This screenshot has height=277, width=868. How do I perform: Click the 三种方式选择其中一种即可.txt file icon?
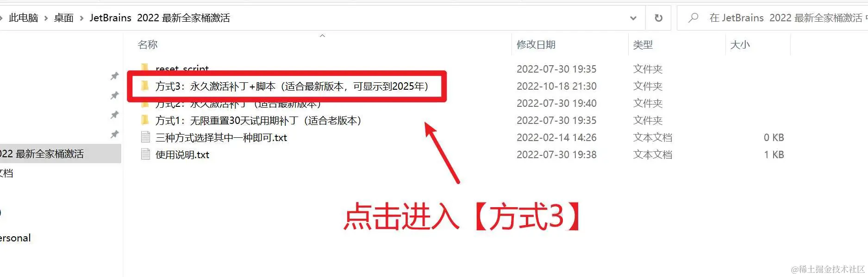coord(145,137)
